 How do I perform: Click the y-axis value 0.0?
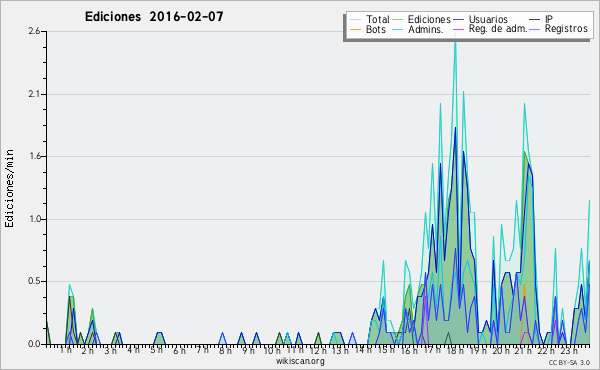[x=34, y=344]
